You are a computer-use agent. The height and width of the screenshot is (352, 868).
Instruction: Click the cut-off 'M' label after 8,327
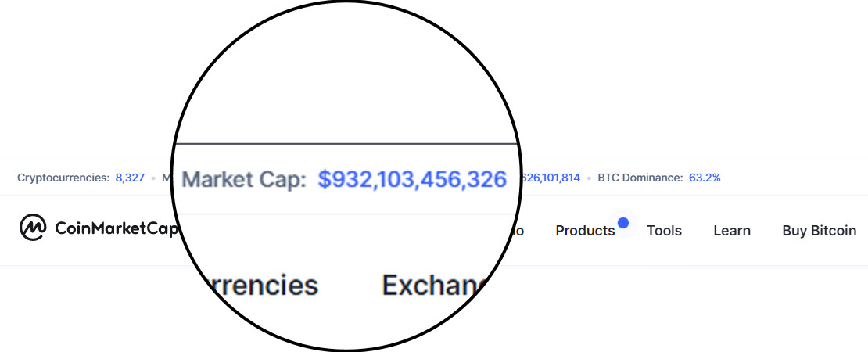coord(166,178)
